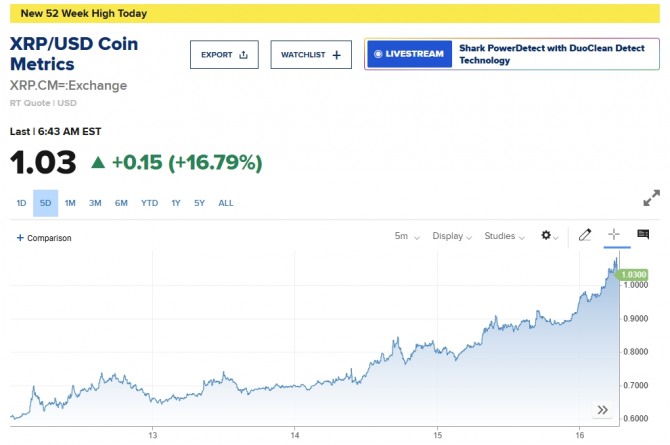670x445 pixels.
Task: Open the chart settings gear menu
Action: [x=548, y=236]
